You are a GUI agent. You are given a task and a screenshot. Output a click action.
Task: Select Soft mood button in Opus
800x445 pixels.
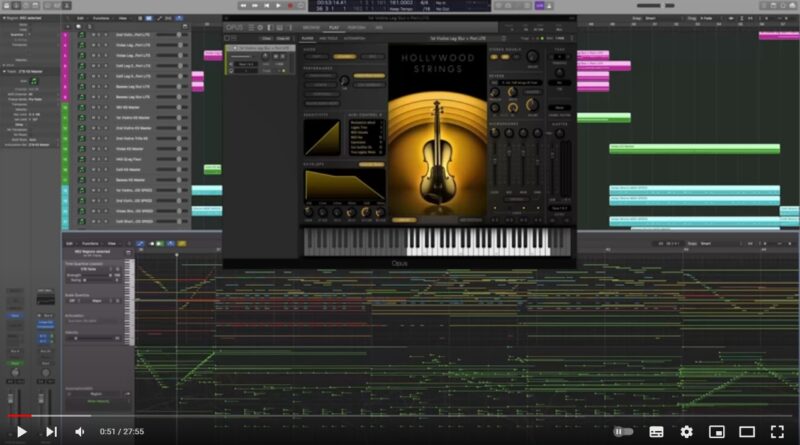(316, 57)
